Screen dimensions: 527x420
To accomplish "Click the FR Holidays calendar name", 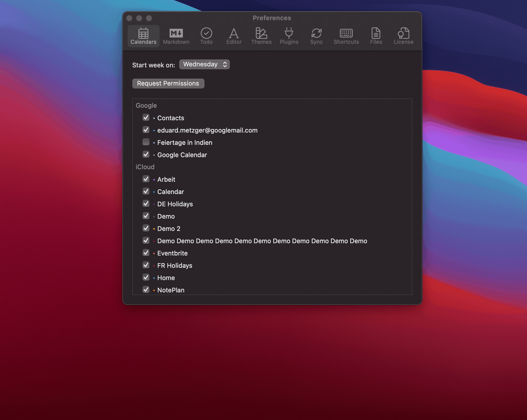I will point(175,266).
